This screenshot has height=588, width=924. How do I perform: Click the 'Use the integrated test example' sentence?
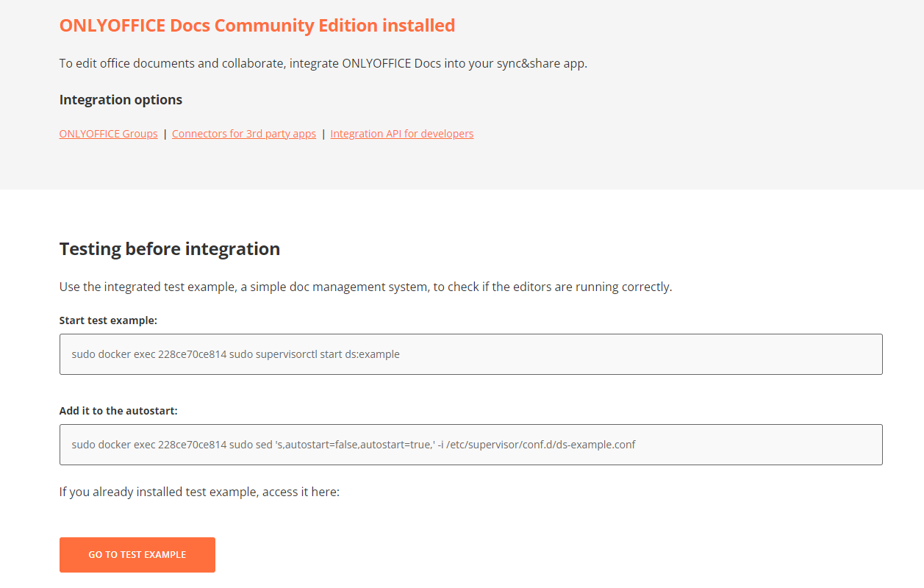[x=366, y=287]
